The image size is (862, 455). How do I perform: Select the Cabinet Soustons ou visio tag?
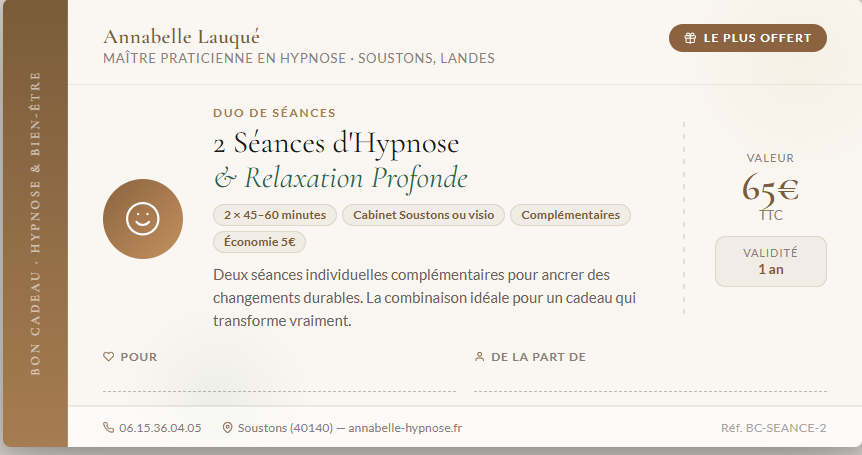(x=423, y=215)
